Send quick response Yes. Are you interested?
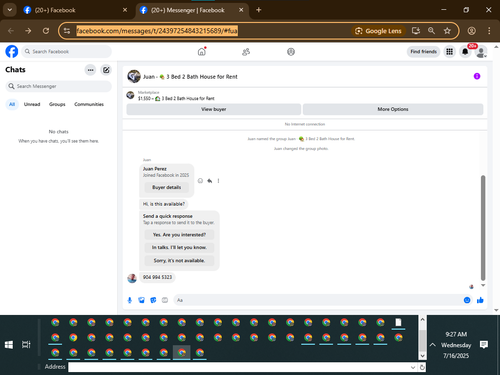 coord(179,235)
